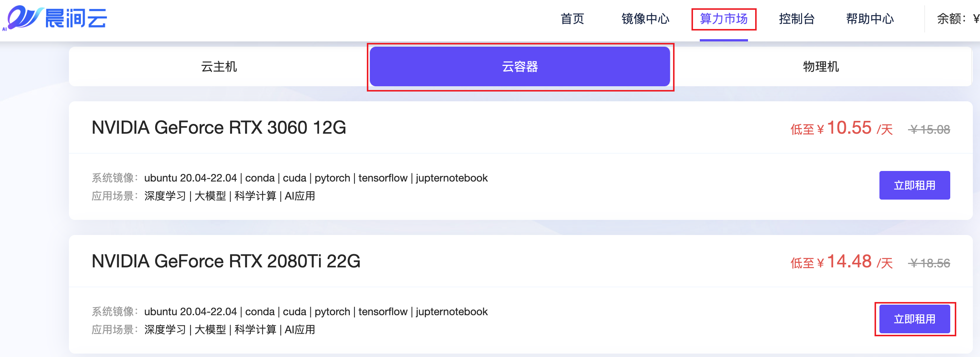
Task: Switch to the 云主机 tab
Action: pos(219,67)
